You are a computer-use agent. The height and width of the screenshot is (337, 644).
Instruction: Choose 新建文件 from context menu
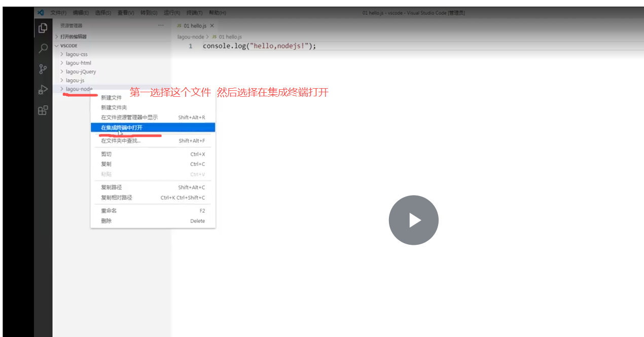tap(153, 97)
